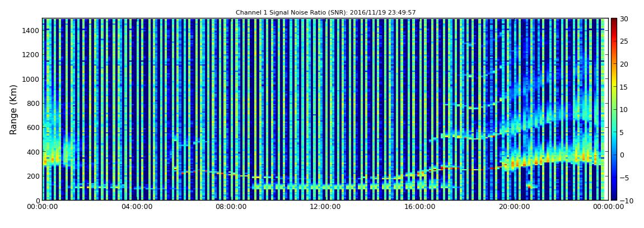The width and height of the screenshot is (644, 228).
Task: Click the 16:00:00 time axis label
Action: point(420,207)
